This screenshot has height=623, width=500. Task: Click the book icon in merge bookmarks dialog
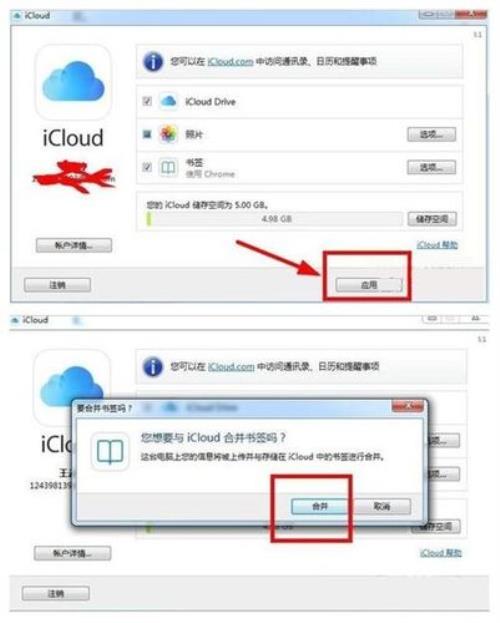point(110,451)
